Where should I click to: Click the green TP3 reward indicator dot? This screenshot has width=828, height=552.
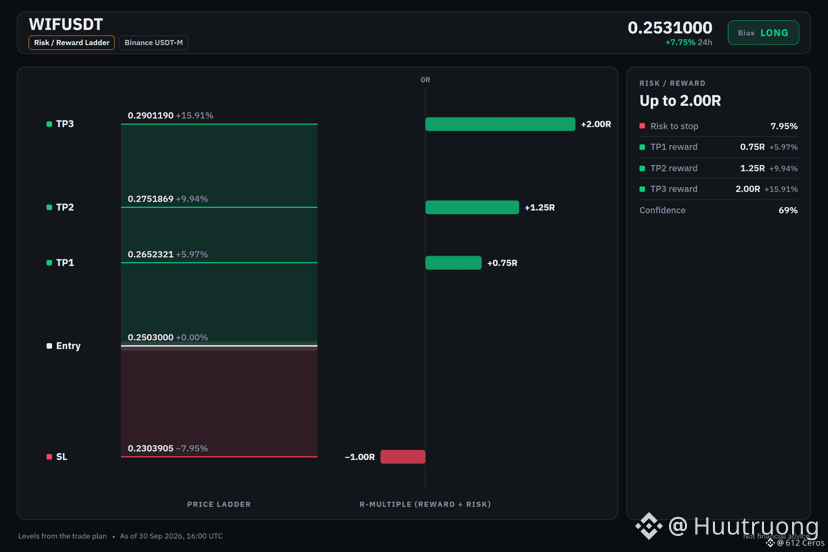click(642, 189)
